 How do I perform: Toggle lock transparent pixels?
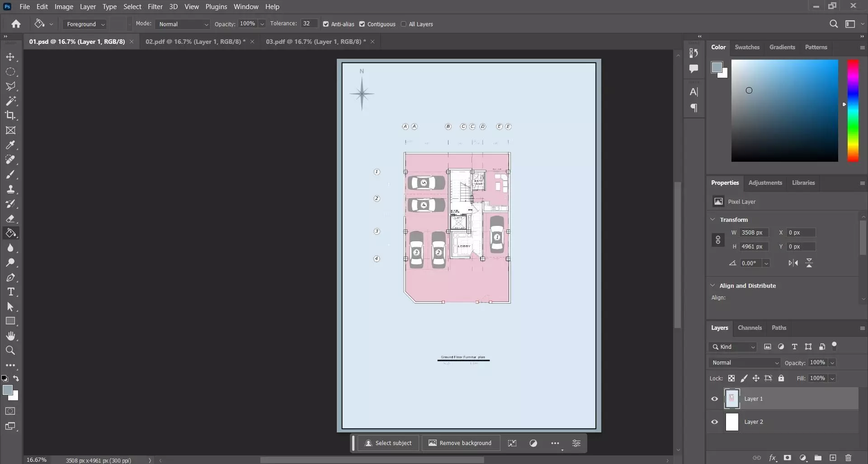click(731, 378)
